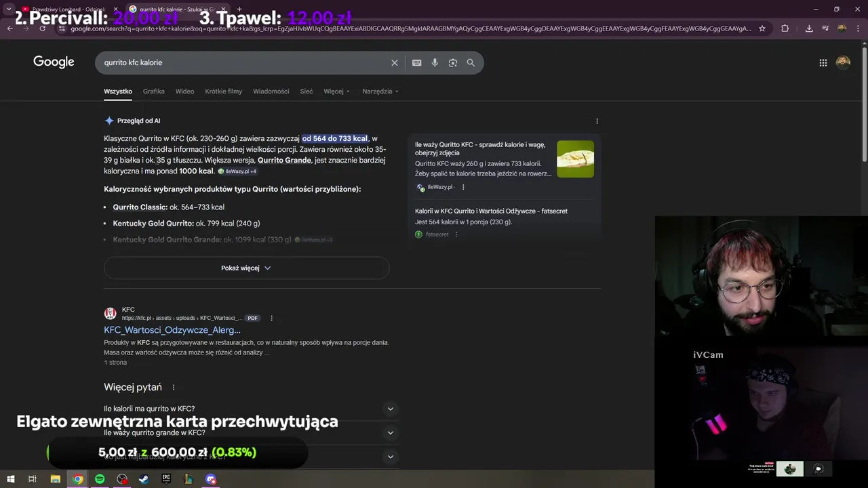The width and height of the screenshot is (868, 488).
Task: Open League of Legends from the taskbar
Action: coord(189,479)
